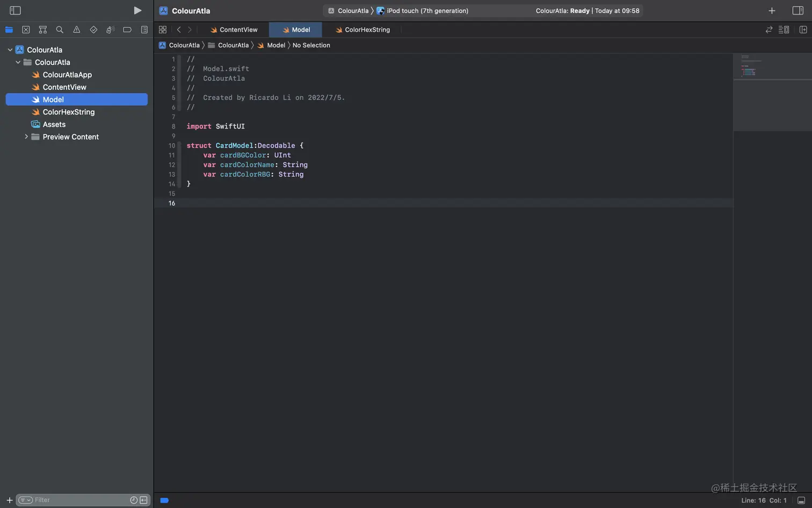Image resolution: width=812 pixels, height=508 pixels.
Task: Select Model file in navigator
Action: click(77, 99)
